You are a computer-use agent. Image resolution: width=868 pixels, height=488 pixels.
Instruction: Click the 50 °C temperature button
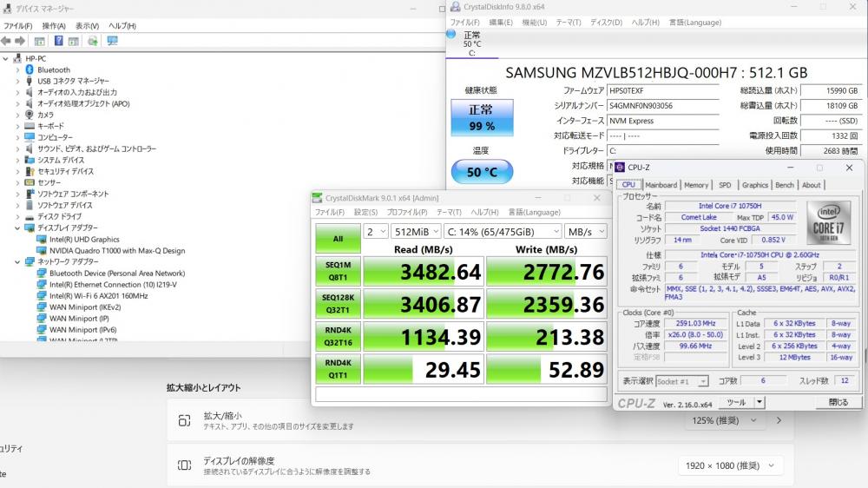point(482,172)
